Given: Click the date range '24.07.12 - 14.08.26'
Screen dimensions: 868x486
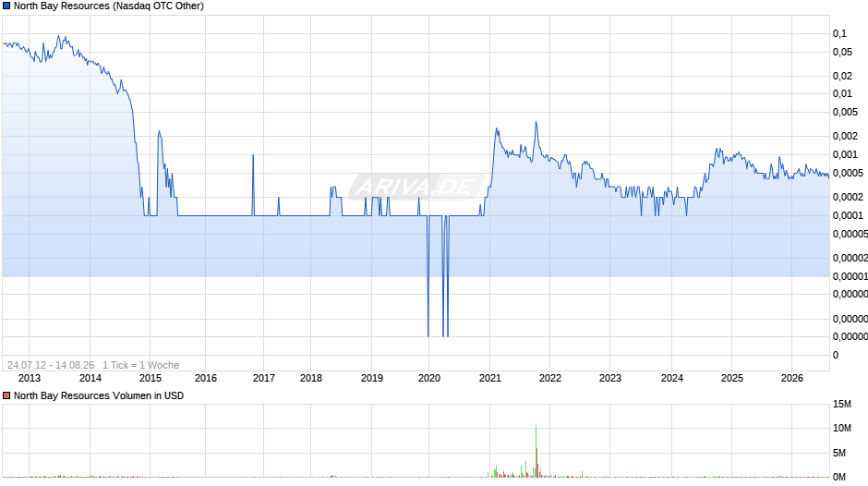Looking at the screenshot, I should (51, 365).
